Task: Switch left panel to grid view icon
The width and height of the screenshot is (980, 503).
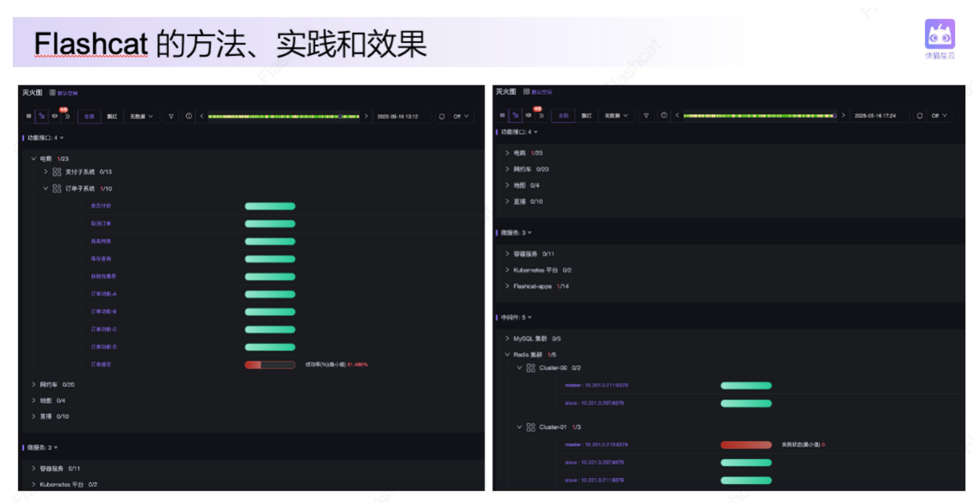Action: click(29, 116)
